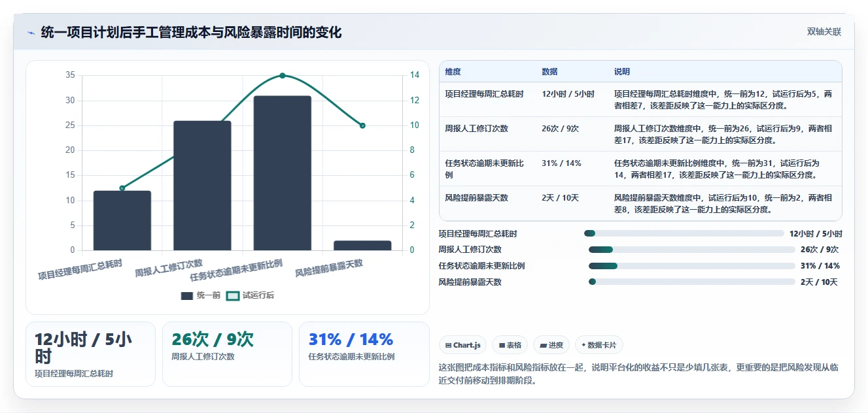
Task: Click the 双轴关联 label in header
Action: 824,31
